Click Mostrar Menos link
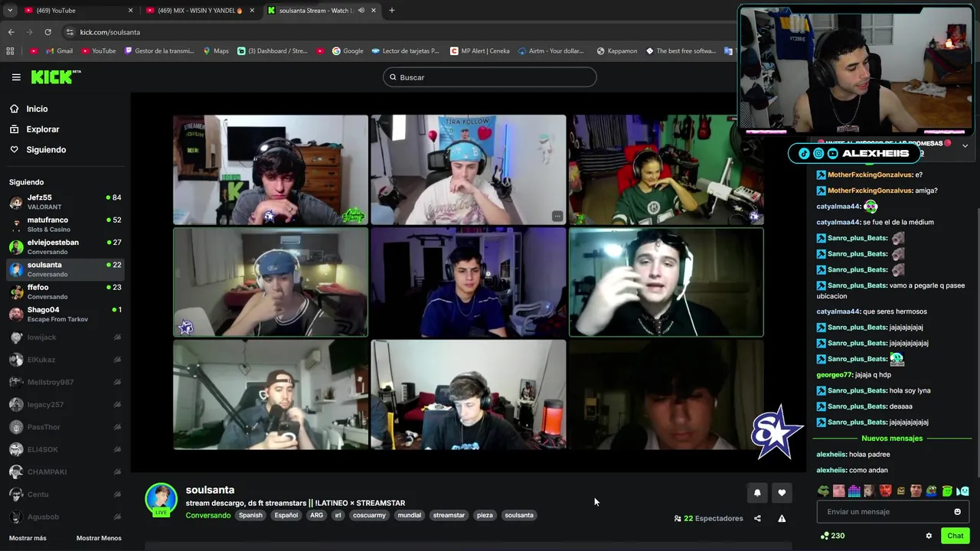The image size is (980, 551). tap(99, 538)
